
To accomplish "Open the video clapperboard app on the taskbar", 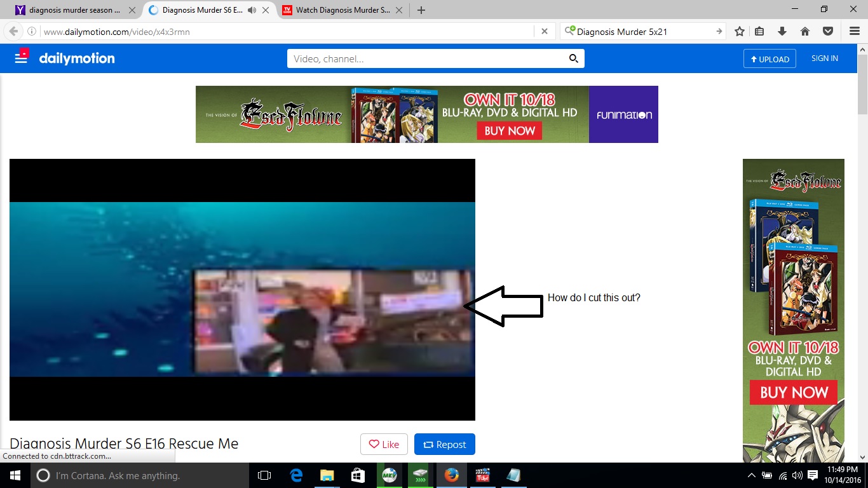I will [482, 475].
